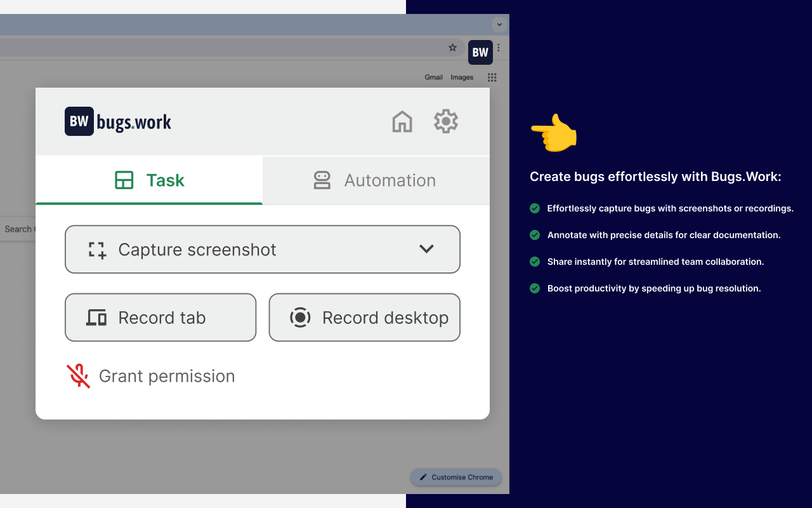812x508 pixels.
Task: Click the Chrome address bar
Action: tap(231, 48)
